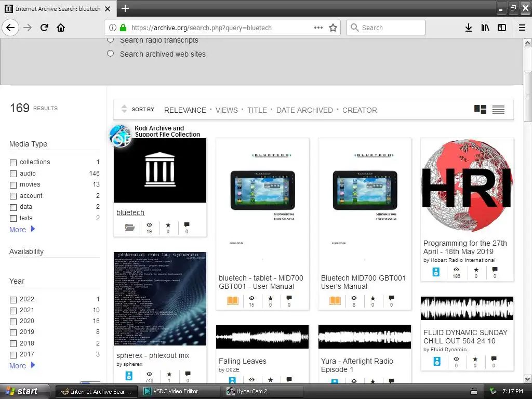The height and width of the screenshot is (399, 532).
Task: Check the movies media type filter
Action: [13, 185]
